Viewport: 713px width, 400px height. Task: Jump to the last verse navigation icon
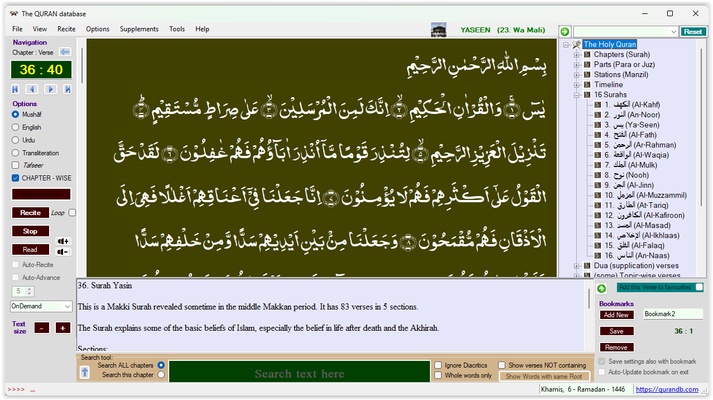[x=67, y=89]
